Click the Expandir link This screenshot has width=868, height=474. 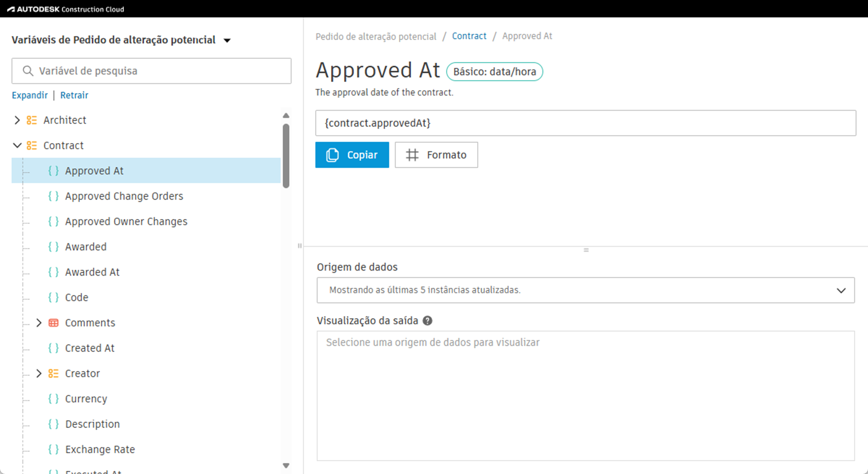pos(30,95)
